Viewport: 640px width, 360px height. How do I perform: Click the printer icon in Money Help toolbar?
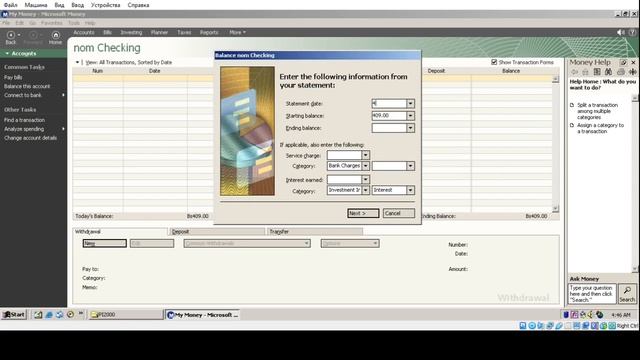pyautogui.click(x=621, y=72)
